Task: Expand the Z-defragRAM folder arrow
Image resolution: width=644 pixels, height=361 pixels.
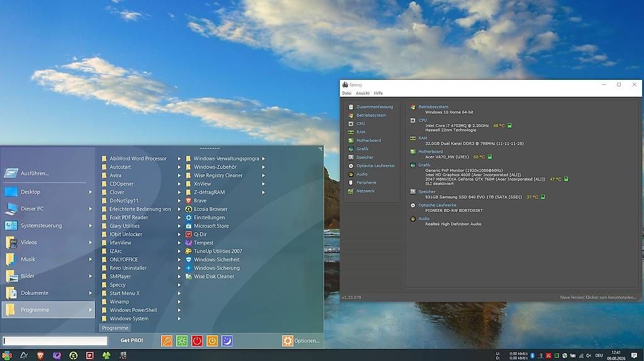Action: pyautogui.click(x=264, y=192)
